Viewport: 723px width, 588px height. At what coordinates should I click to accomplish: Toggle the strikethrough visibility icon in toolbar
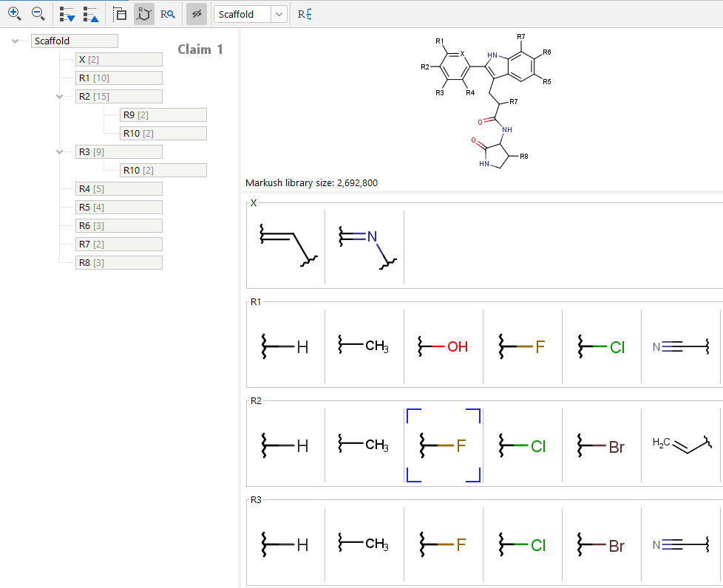point(196,13)
